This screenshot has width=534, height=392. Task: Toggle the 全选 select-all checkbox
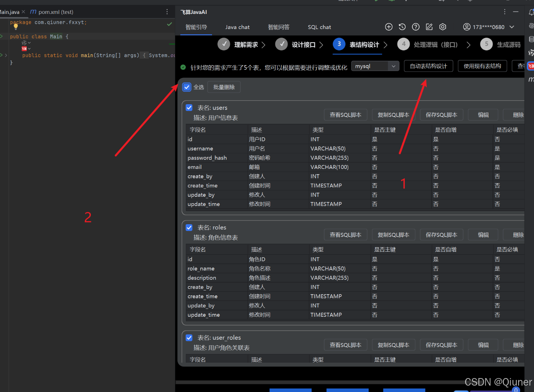coord(187,87)
